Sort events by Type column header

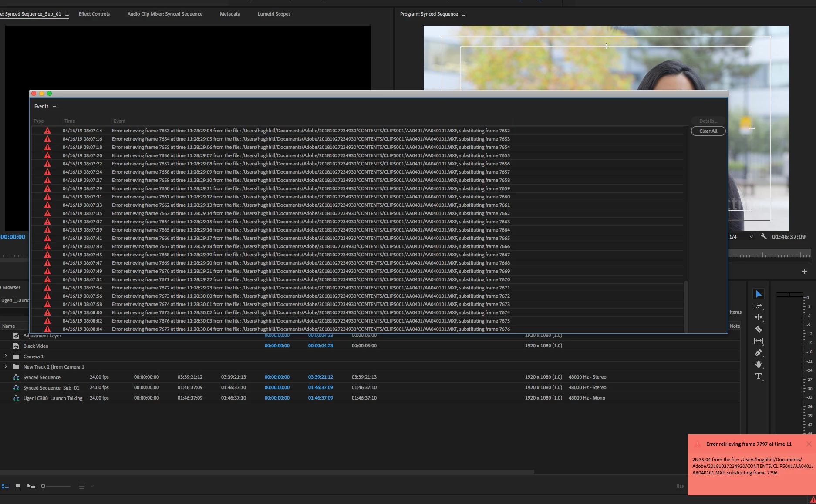(39, 121)
